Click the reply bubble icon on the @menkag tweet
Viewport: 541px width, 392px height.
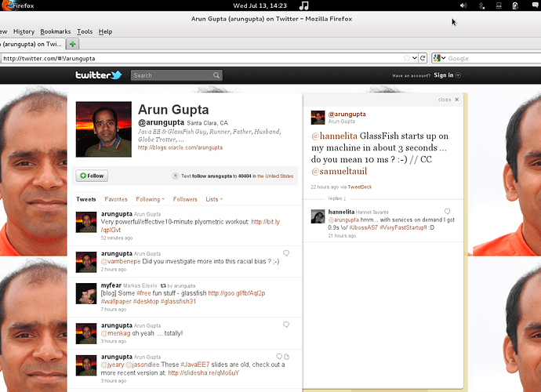point(286,325)
